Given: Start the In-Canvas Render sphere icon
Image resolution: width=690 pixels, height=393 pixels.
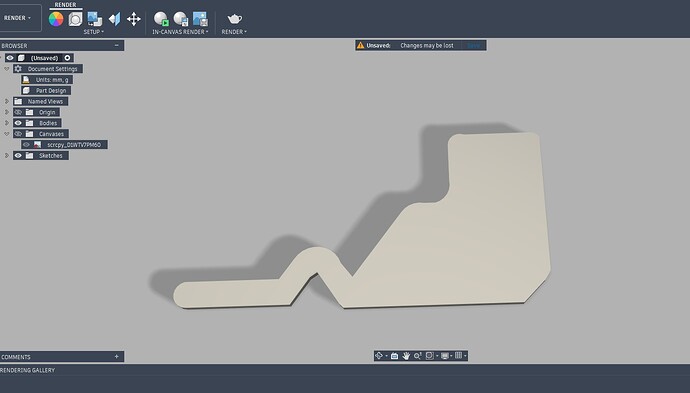Looking at the screenshot, I should pyautogui.click(x=161, y=19).
